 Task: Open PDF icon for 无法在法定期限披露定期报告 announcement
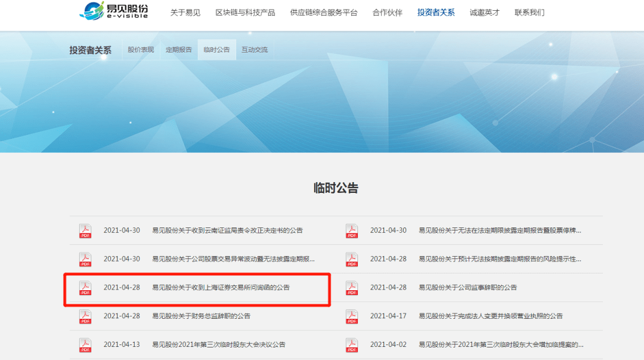(x=352, y=231)
